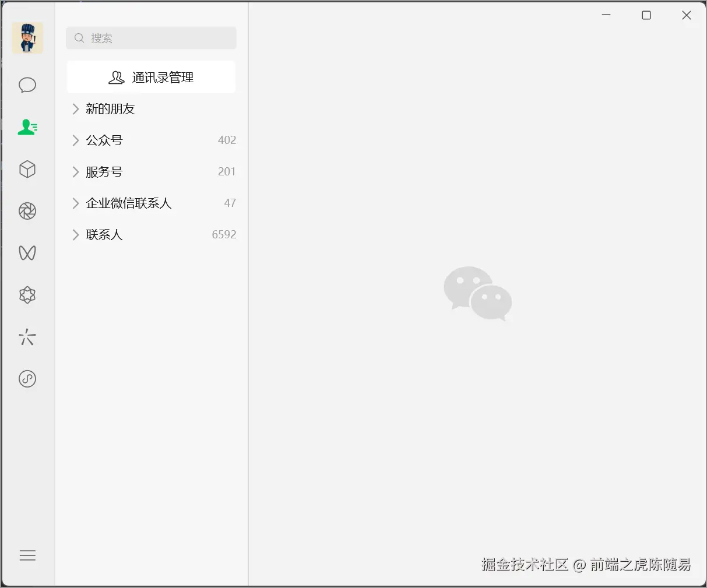The height and width of the screenshot is (588, 707).
Task: Open 通讯录管理 contacts management
Action: pos(151,77)
